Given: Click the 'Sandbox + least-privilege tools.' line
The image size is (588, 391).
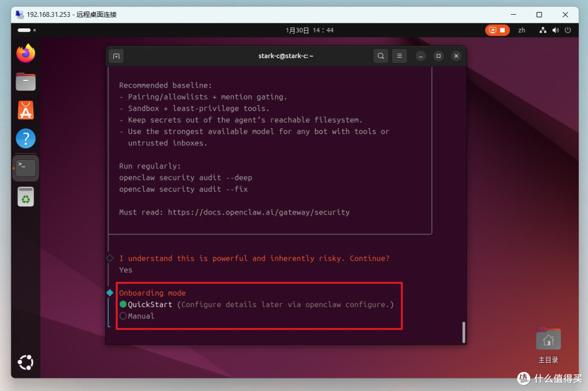Looking at the screenshot, I should pyautogui.click(x=199, y=108).
